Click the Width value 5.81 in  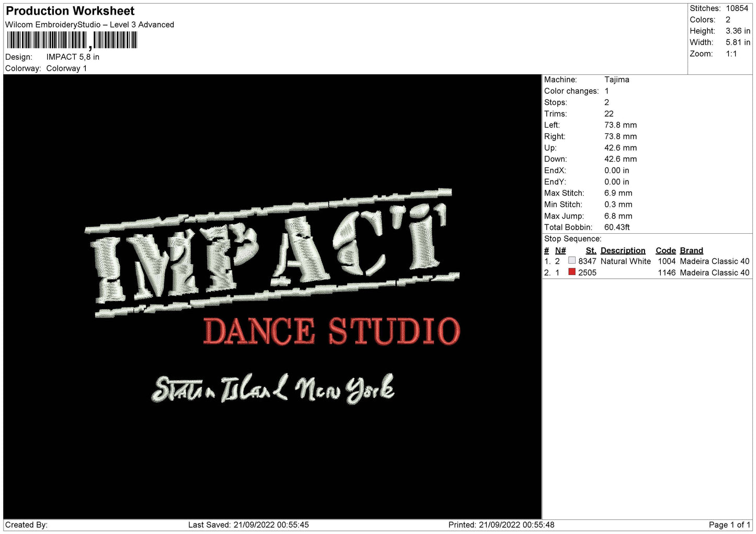738,42
